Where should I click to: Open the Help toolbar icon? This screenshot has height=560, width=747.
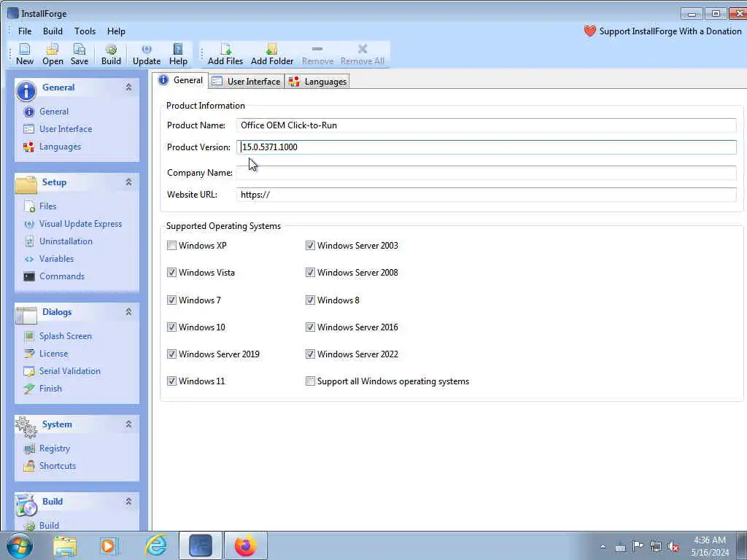point(178,54)
